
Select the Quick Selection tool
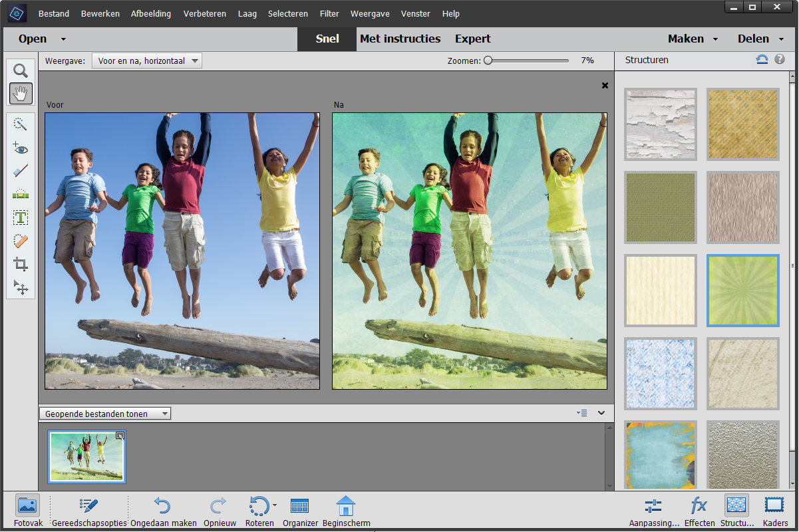[21, 125]
